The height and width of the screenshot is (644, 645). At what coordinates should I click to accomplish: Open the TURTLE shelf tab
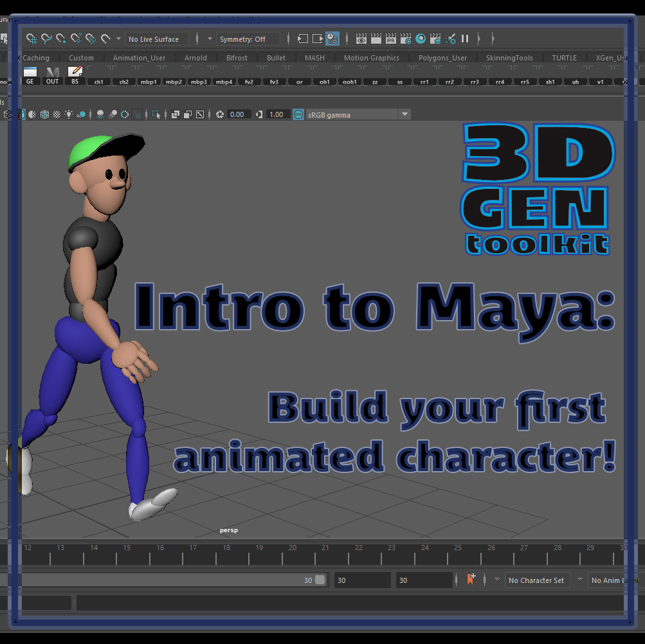564,58
